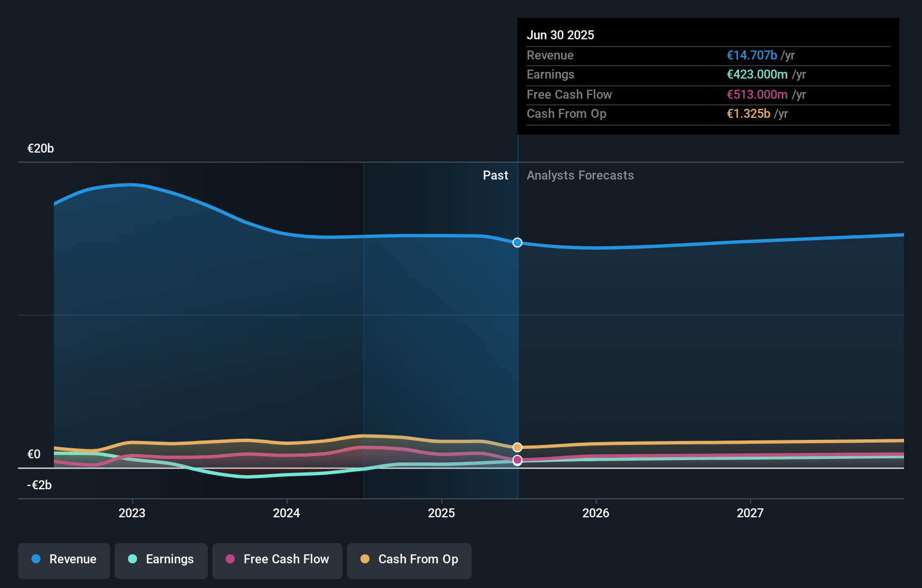Toggle the Revenue series visibility
The width and height of the screenshot is (922, 588).
[63, 561]
